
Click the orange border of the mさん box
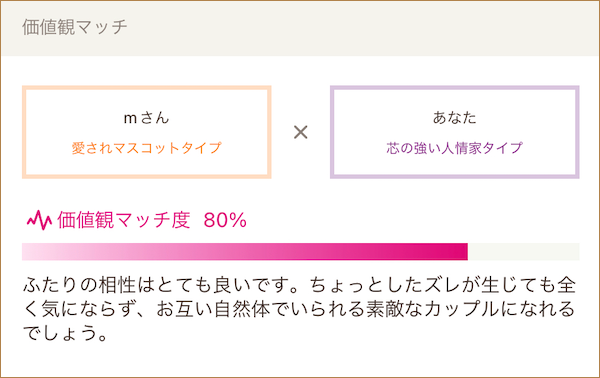point(147,88)
